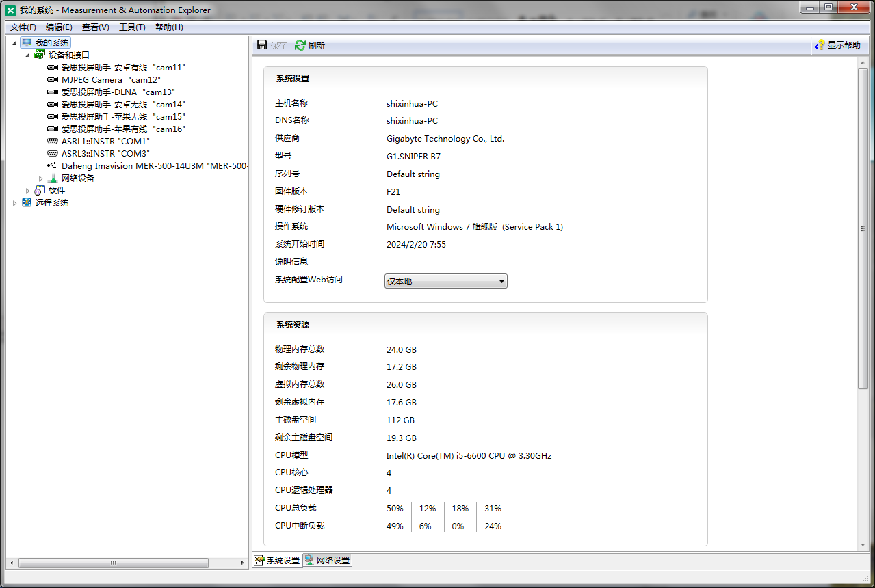Select 爱思投屏助手-DLNA cam13 in tree
The image size is (875, 588).
[x=118, y=92]
